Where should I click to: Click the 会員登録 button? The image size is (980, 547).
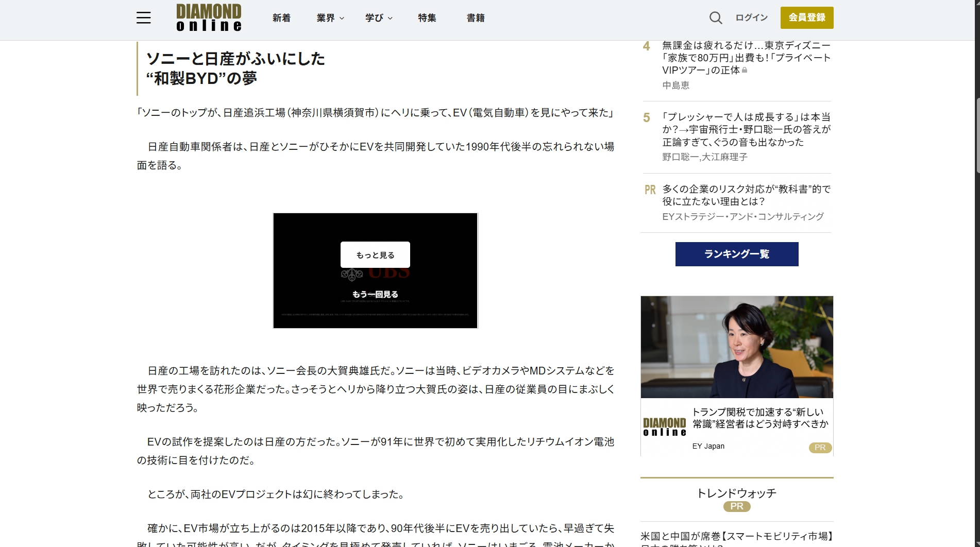click(x=807, y=18)
